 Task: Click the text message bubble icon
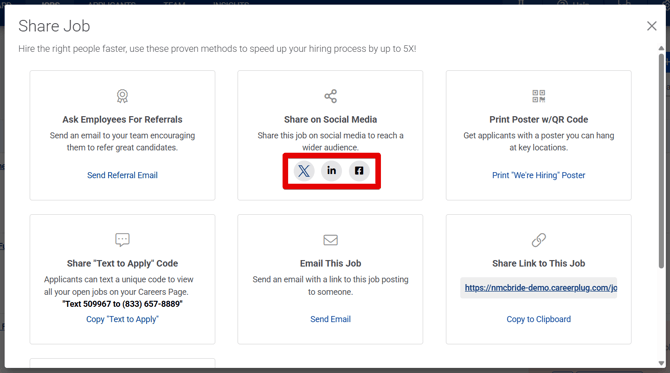click(x=122, y=240)
